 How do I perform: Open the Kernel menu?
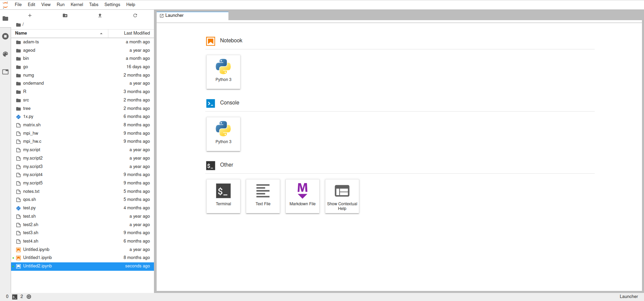coord(77,5)
